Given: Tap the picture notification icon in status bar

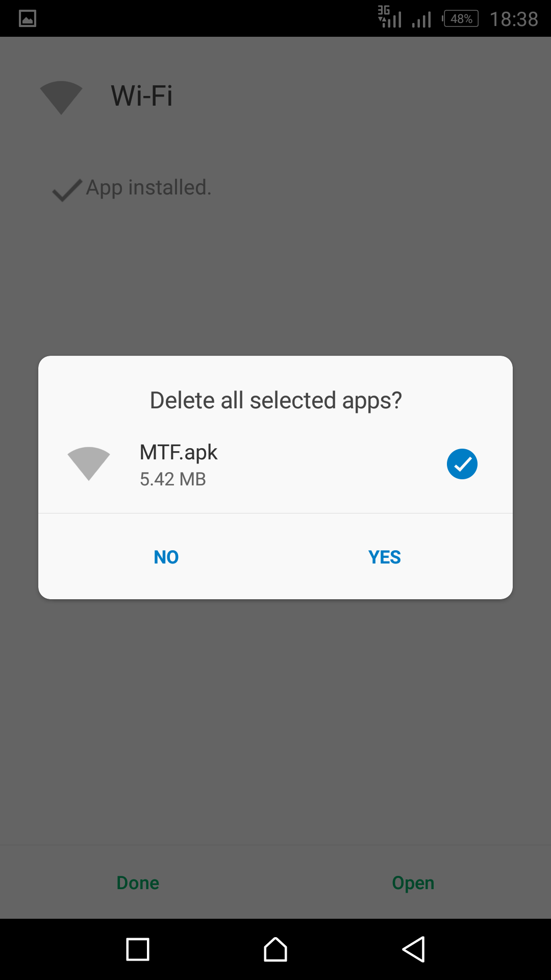Looking at the screenshot, I should (x=28, y=19).
